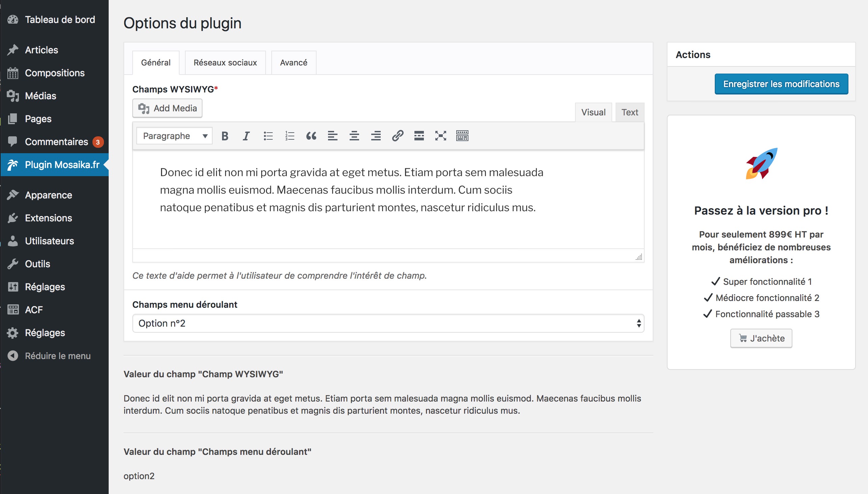Screen dimensions: 868x494
Task: Click the J'achète purchase button
Action: coord(761,338)
